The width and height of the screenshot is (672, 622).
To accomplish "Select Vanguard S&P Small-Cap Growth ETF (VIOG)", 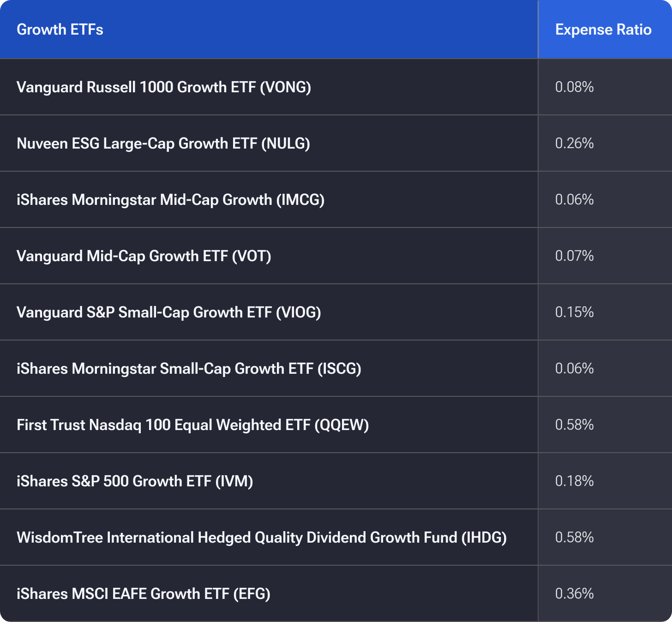I will pyautogui.click(x=169, y=312).
